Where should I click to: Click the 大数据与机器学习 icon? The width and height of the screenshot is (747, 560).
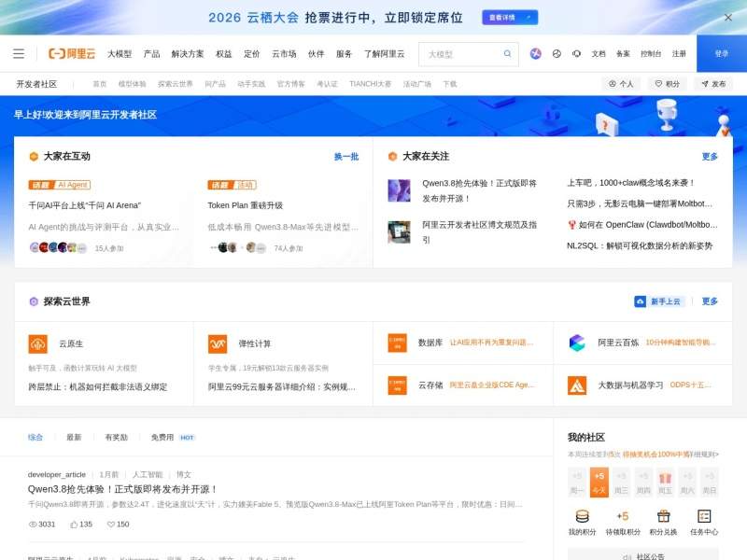point(577,385)
